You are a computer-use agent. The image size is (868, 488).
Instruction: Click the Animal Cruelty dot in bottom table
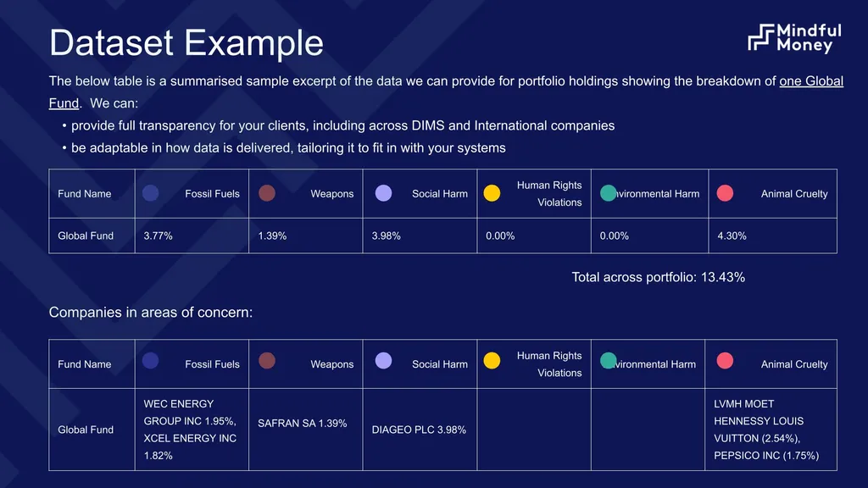click(726, 361)
